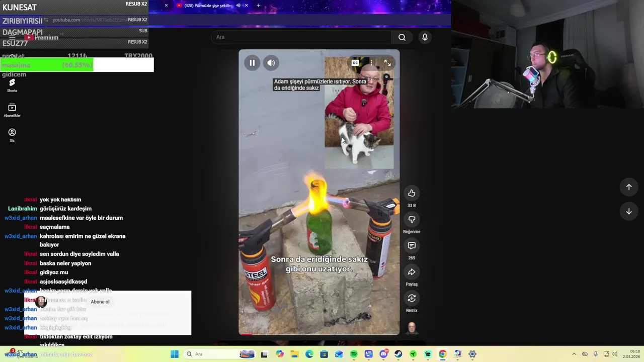
Task: Click the Abone ol subscribe button
Action: [100, 302]
